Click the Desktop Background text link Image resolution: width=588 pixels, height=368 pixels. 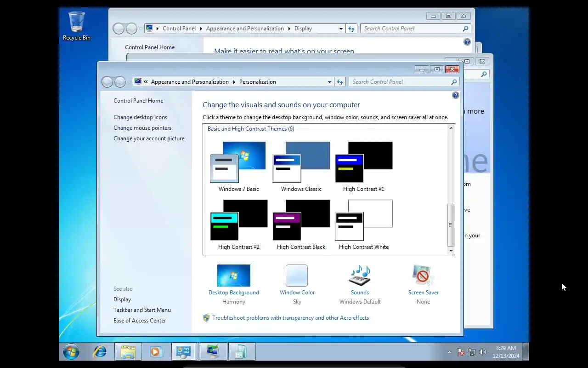click(x=234, y=293)
